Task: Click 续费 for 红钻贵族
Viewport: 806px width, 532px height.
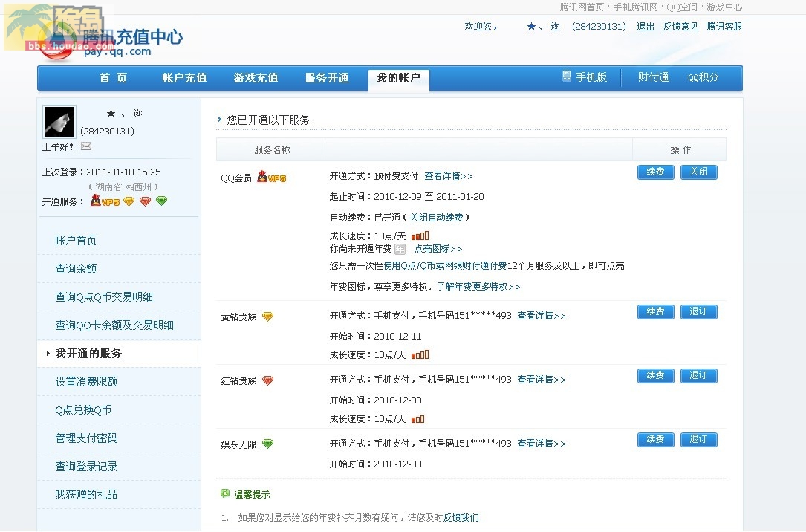Action: (655, 376)
